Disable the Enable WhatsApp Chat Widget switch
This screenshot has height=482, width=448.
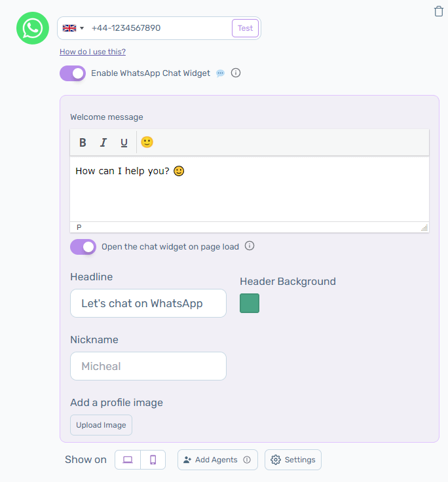[73, 73]
